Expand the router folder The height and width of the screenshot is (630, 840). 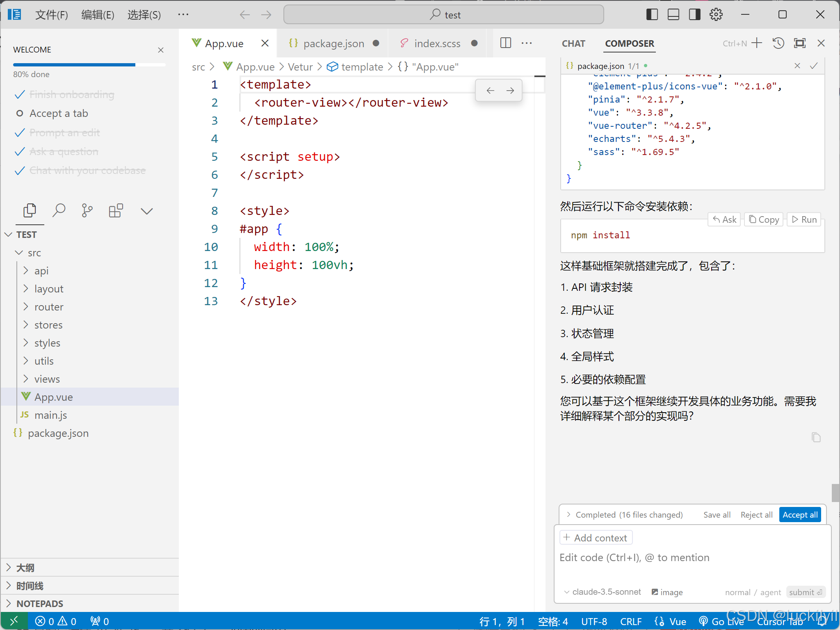click(x=49, y=307)
